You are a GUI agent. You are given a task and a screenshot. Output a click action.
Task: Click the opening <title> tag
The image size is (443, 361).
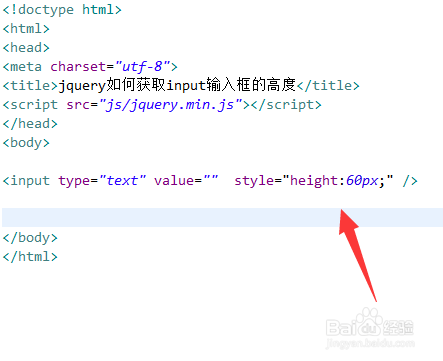30,86
